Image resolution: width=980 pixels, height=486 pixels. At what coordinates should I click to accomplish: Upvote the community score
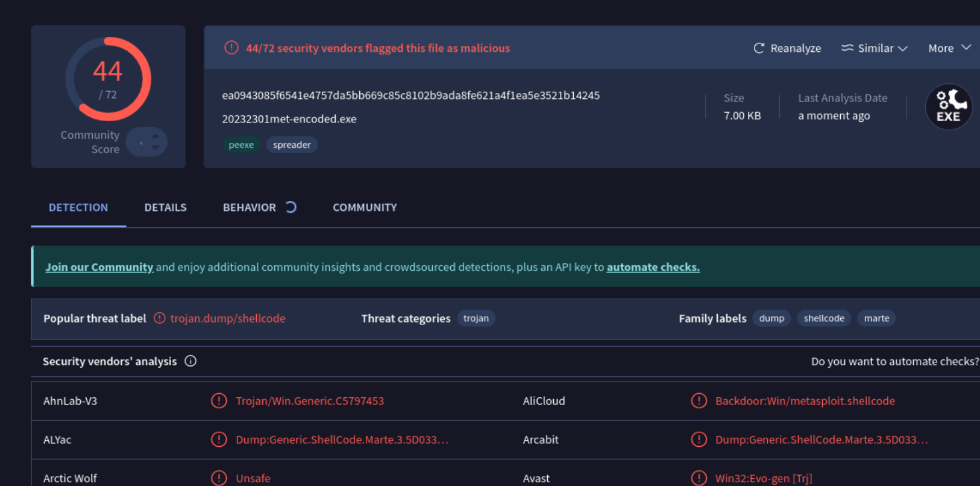tap(155, 136)
